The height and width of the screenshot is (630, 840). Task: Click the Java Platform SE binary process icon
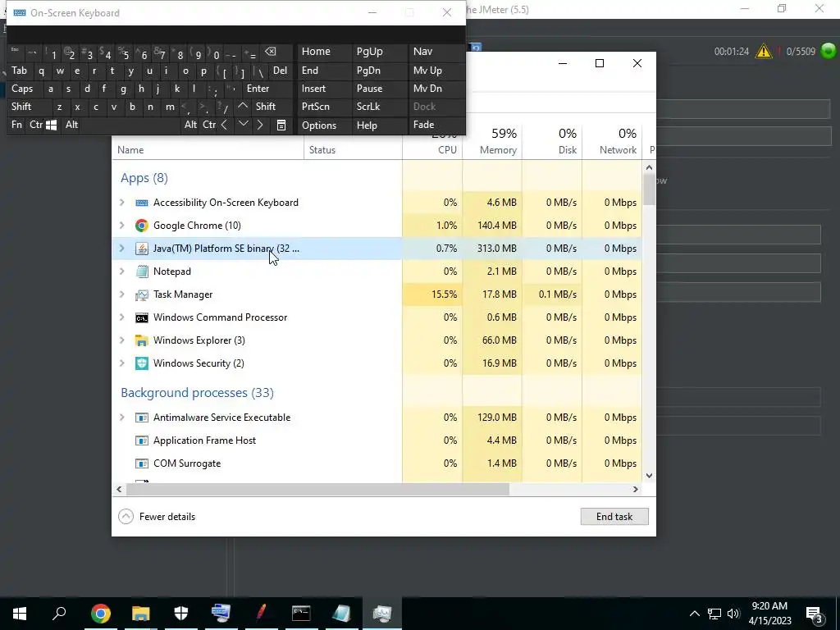[141, 249]
